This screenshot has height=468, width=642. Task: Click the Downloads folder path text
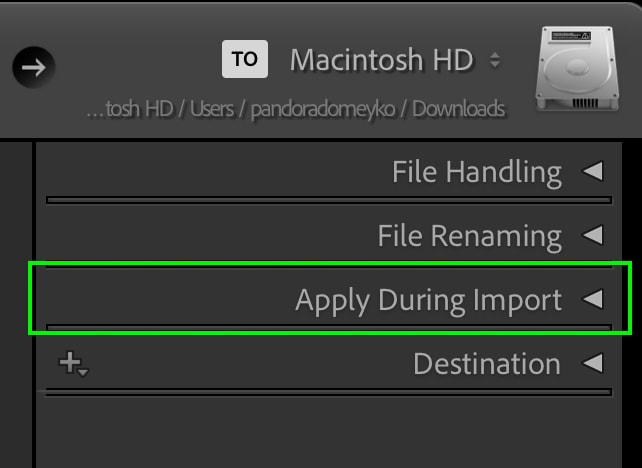click(x=459, y=109)
